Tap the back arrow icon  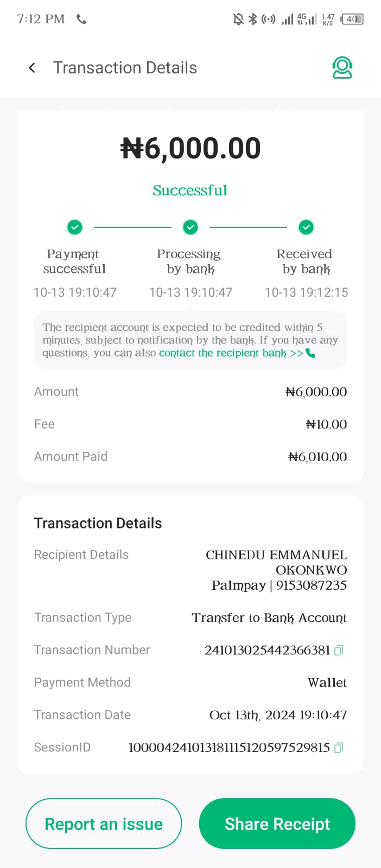coord(32,68)
